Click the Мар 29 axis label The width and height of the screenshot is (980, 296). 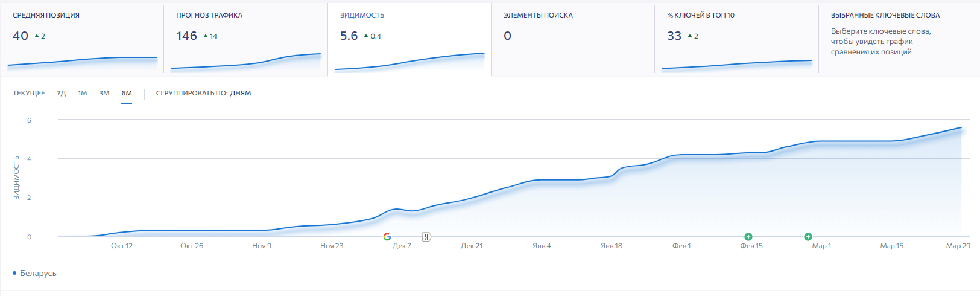click(958, 246)
